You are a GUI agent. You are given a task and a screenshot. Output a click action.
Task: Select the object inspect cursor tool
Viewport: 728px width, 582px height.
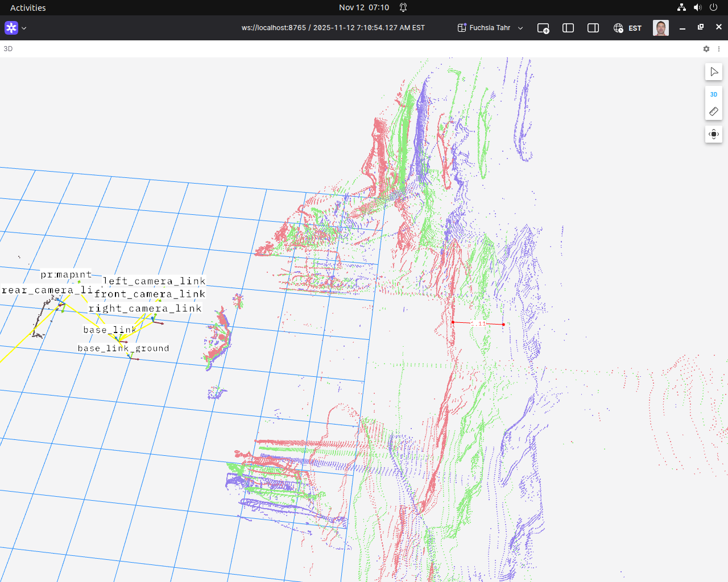pos(714,72)
